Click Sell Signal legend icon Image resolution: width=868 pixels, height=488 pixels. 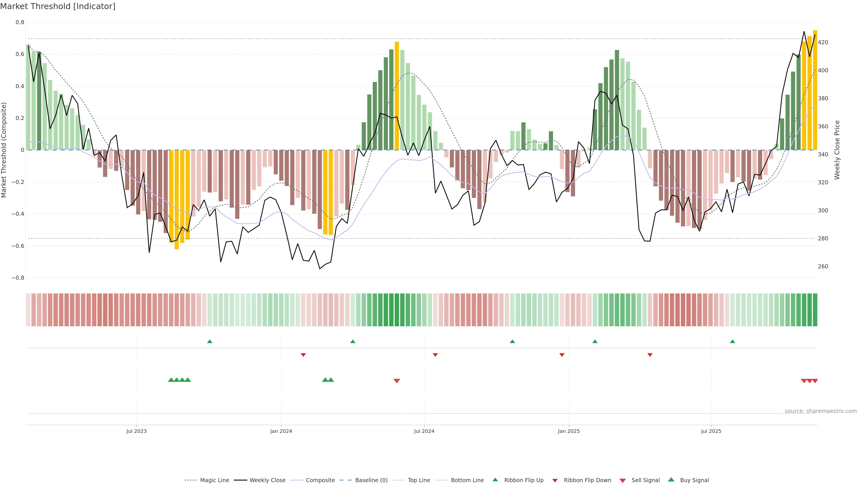click(x=623, y=481)
